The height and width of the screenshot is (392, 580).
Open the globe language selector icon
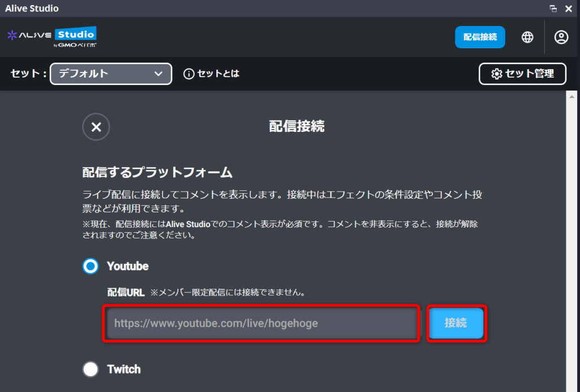click(527, 37)
